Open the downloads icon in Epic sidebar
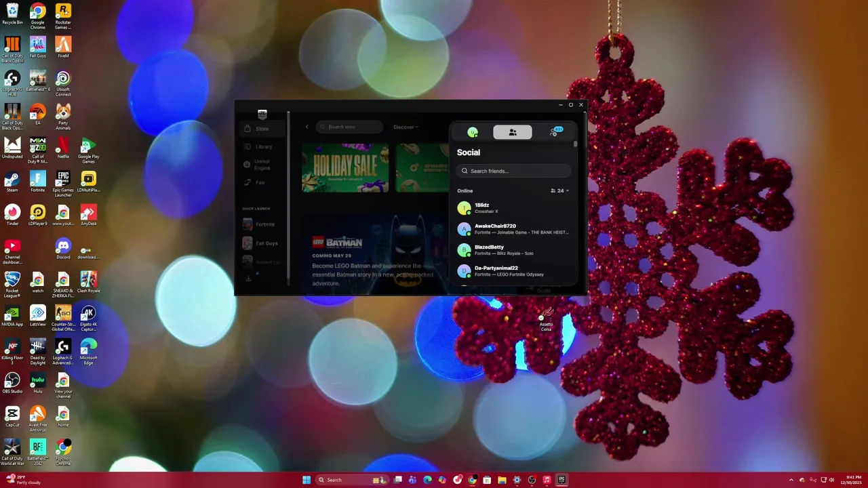Viewport: 868px width, 488px height. [x=248, y=279]
